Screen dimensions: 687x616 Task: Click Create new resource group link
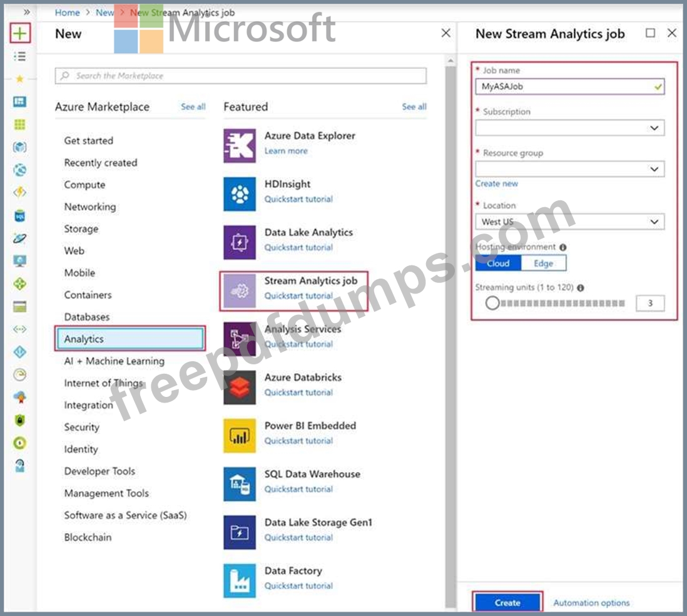496,183
